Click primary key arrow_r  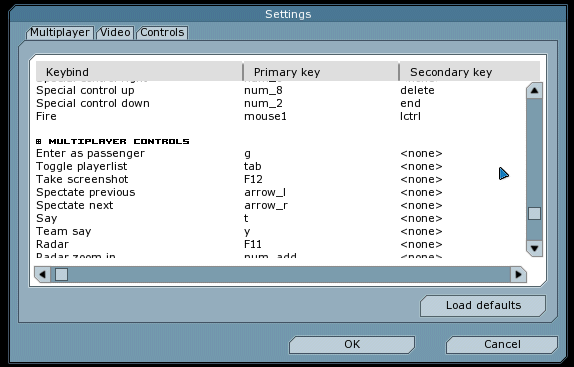point(266,206)
